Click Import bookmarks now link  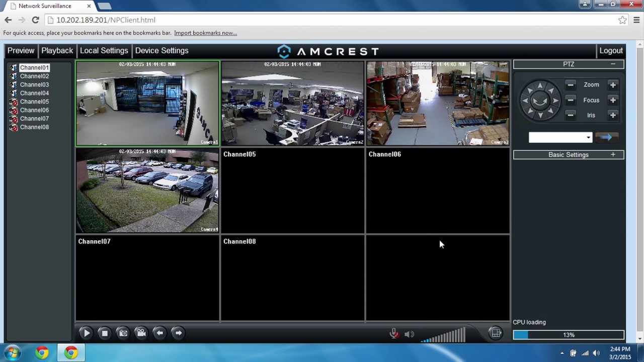205,33
